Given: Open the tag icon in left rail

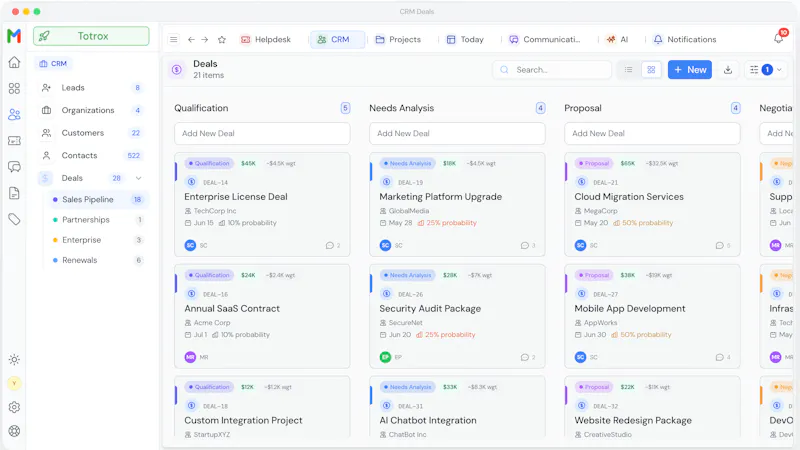Looking at the screenshot, I should (14, 219).
